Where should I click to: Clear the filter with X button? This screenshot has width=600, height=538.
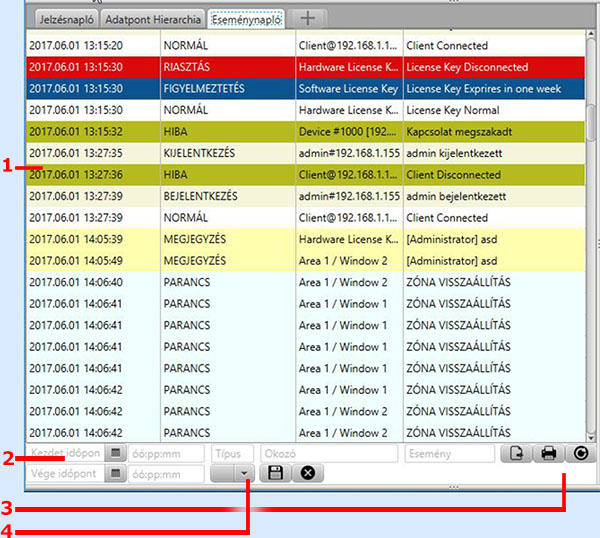(307, 473)
